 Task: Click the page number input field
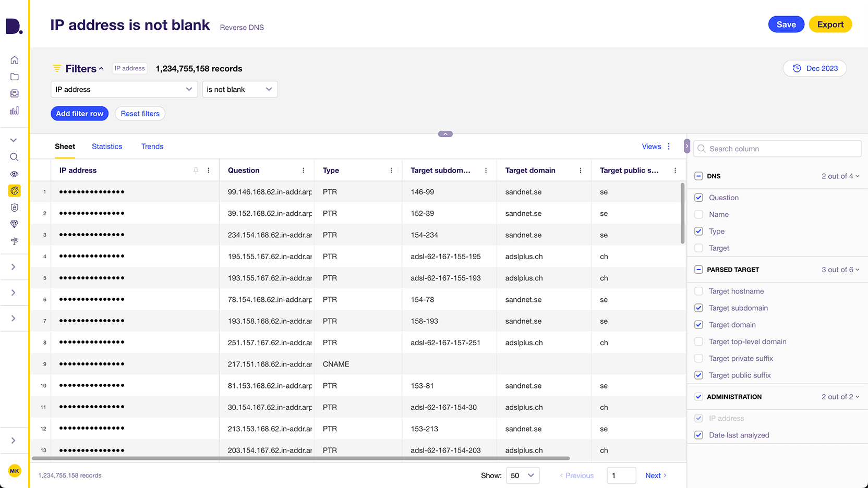click(x=621, y=475)
